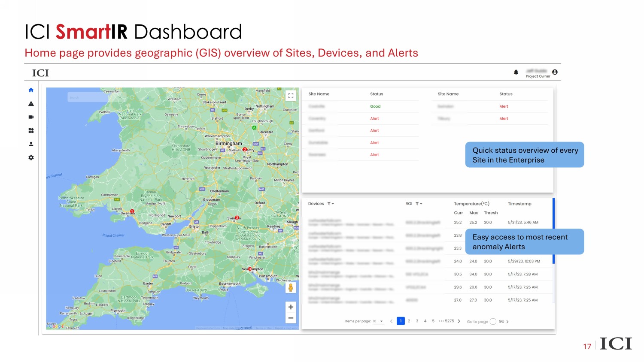Screen dimensions: 644x362
Task: Click the next page arrow in pagination
Action: [x=459, y=321]
